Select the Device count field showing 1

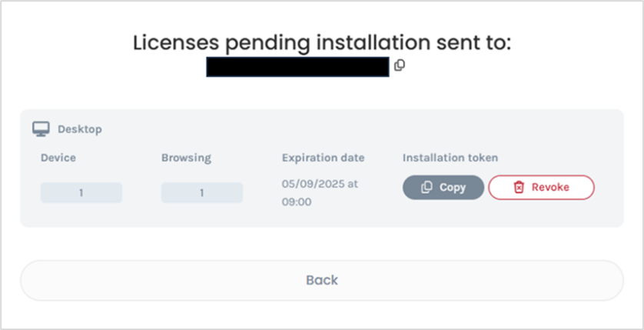(x=81, y=193)
